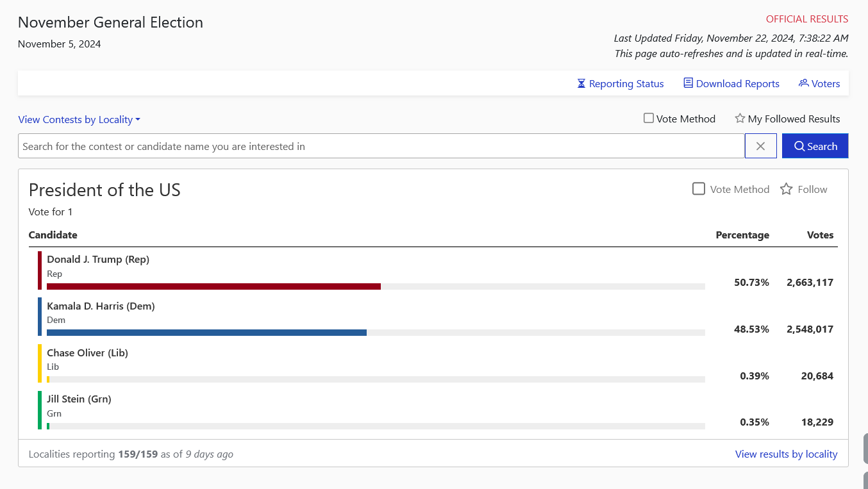Click the magnifier icon in Search button

(799, 146)
